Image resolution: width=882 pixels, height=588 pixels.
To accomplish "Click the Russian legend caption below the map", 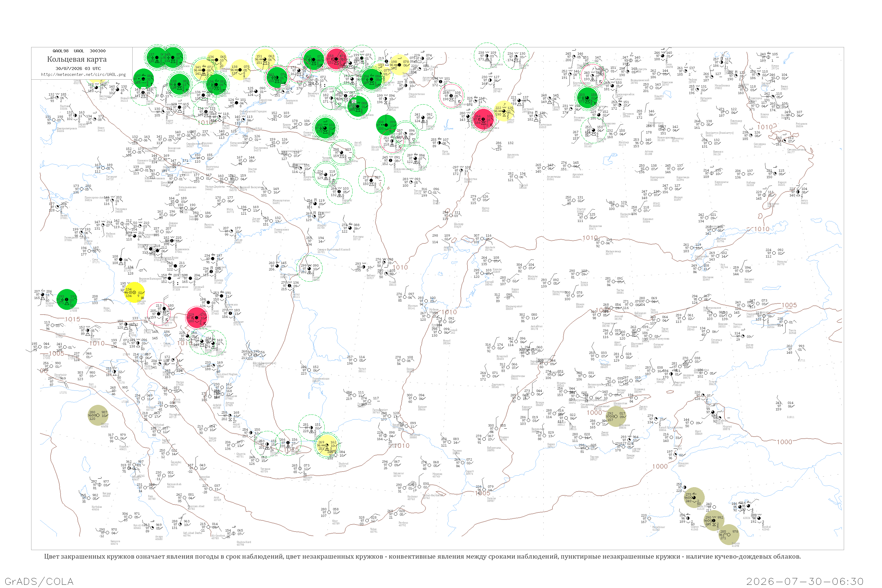I will [x=422, y=557].
